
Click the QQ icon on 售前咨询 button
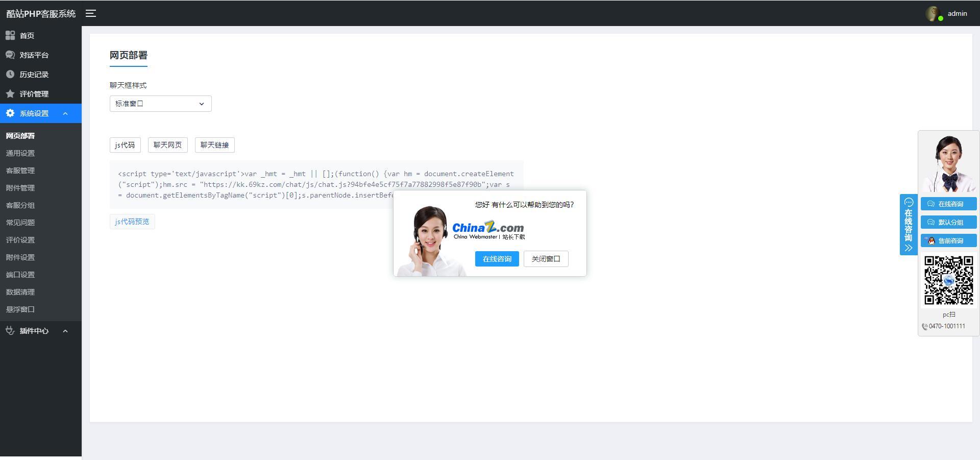point(930,240)
